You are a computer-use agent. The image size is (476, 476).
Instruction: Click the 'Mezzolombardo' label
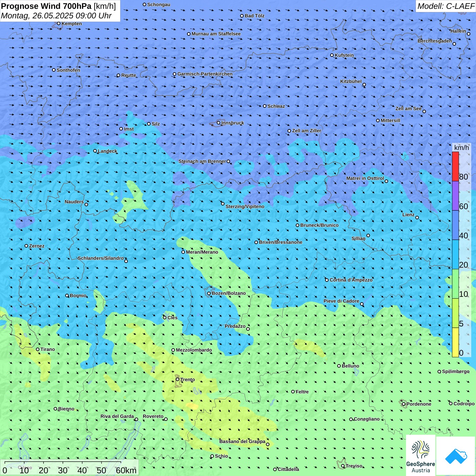pyautogui.click(x=194, y=350)
